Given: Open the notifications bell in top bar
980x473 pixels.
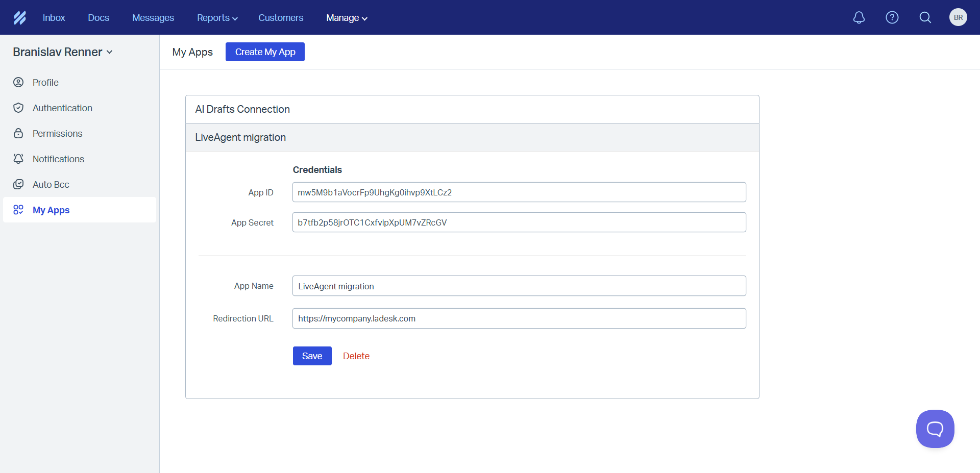Looking at the screenshot, I should (859, 18).
